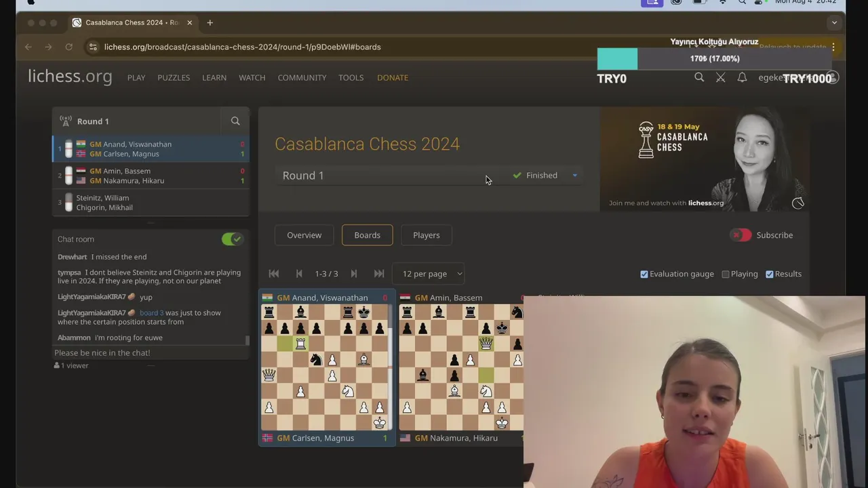Select Anand vs Carlsen game in list

click(151, 148)
